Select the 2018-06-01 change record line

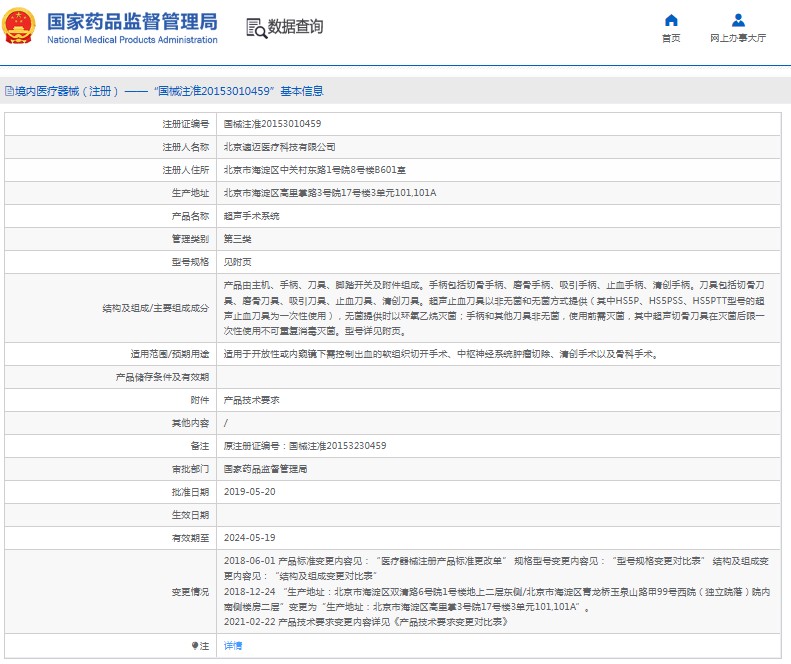point(496,568)
